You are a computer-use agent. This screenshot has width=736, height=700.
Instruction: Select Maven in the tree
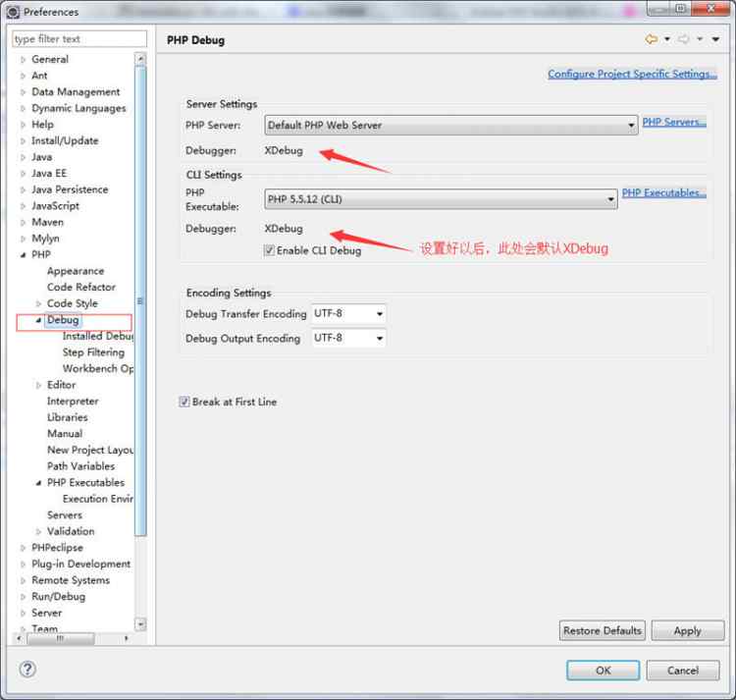point(47,222)
